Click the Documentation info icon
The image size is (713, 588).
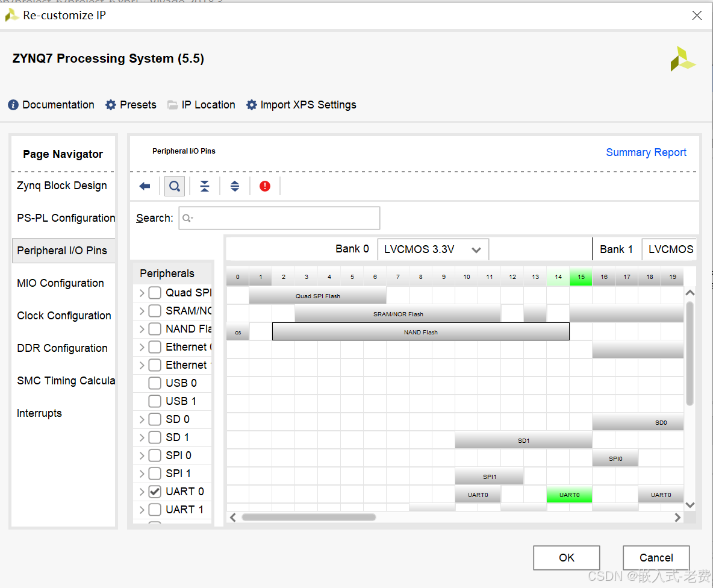[13, 105]
